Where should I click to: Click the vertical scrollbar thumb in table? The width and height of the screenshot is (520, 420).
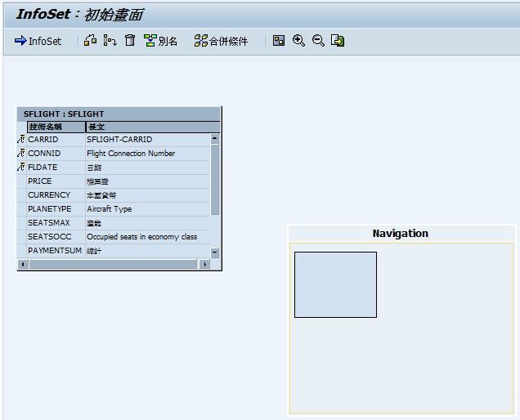214,180
